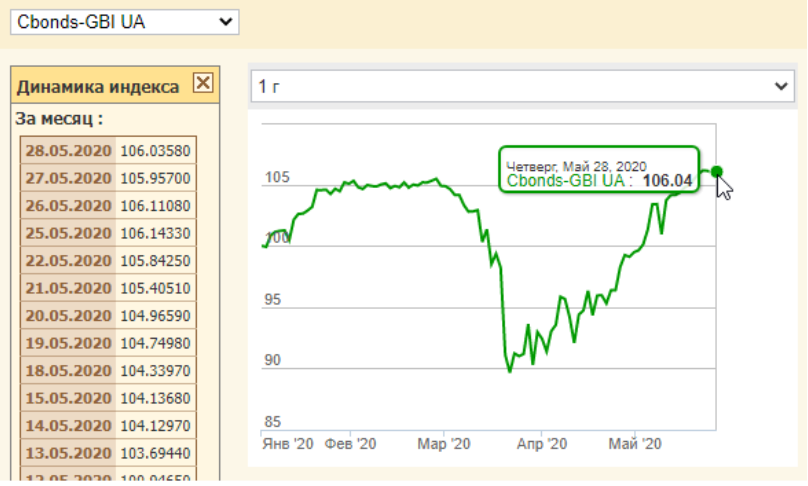The height and width of the screenshot is (486, 808).
Task: Click the 'Мар '20' axis label
Action: point(444,444)
